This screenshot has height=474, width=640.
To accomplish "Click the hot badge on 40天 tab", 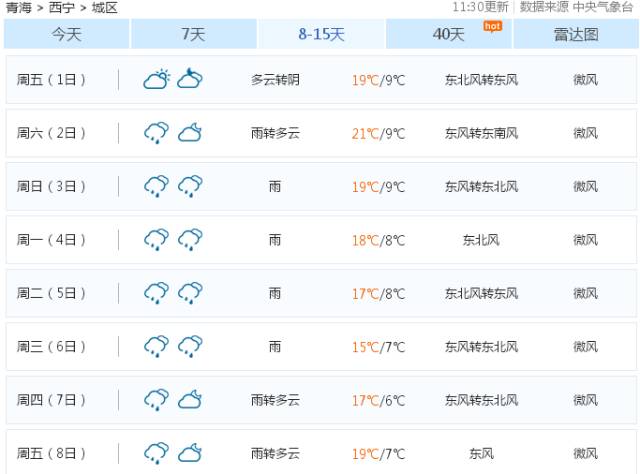I will click(493, 26).
